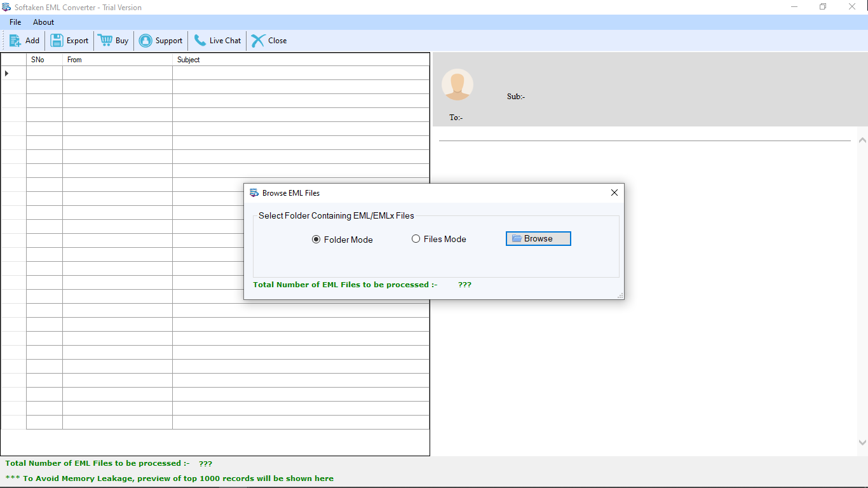
Task: Click the To:- label in preview header
Action: click(x=456, y=118)
